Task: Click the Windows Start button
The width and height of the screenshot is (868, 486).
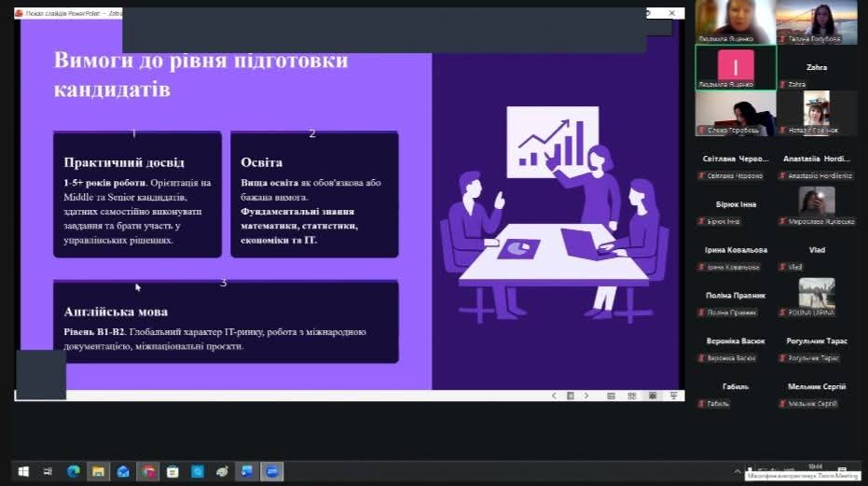Action: 23,472
